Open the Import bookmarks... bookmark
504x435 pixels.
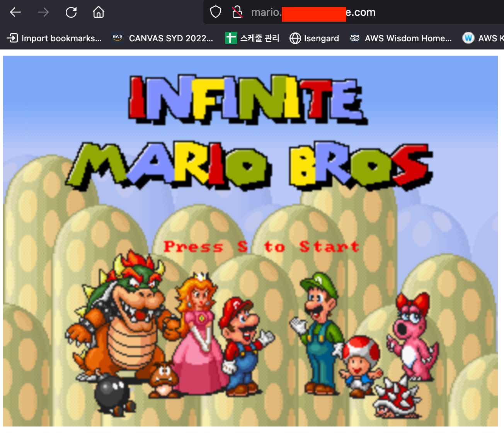coord(54,38)
